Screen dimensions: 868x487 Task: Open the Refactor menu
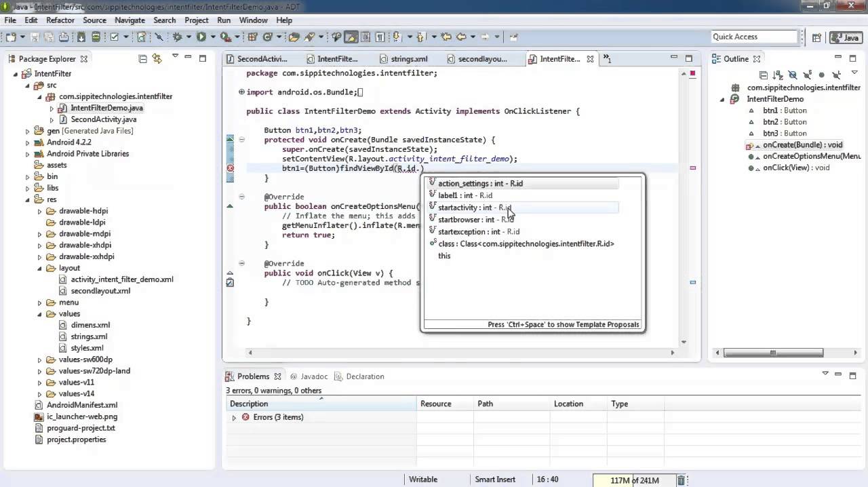[x=60, y=20]
